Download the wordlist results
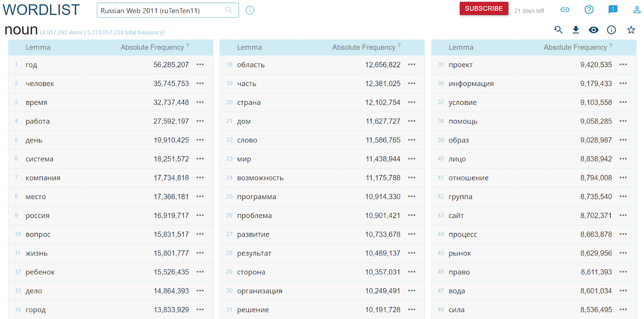The image size is (644, 319). (576, 30)
